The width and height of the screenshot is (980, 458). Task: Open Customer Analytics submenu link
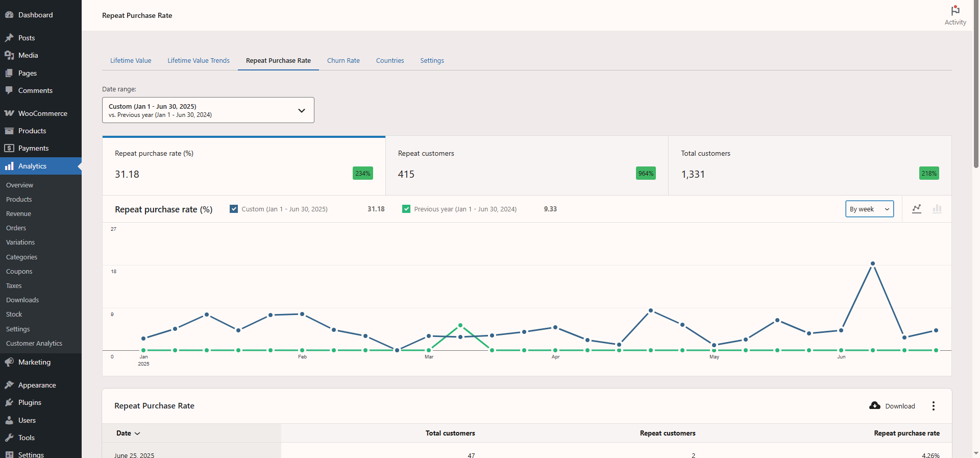[x=34, y=344]
